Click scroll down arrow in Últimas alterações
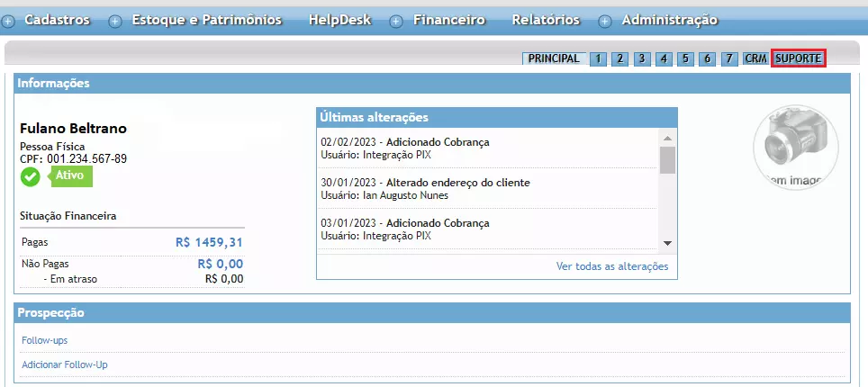 click(x=667, y=243)
